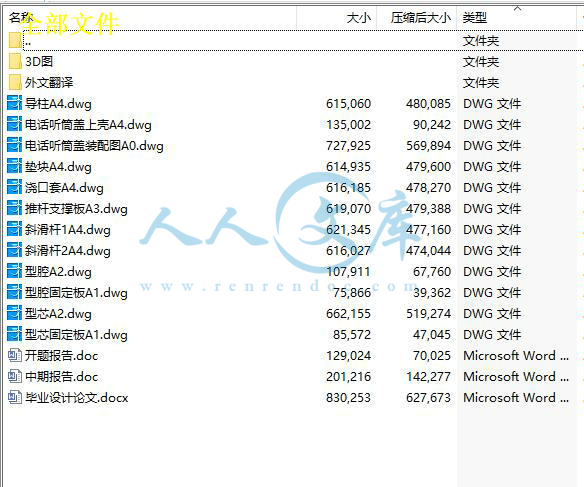Click size value 107,911
This screenshot has width=584, height=487.
click(x=349, y=271)
